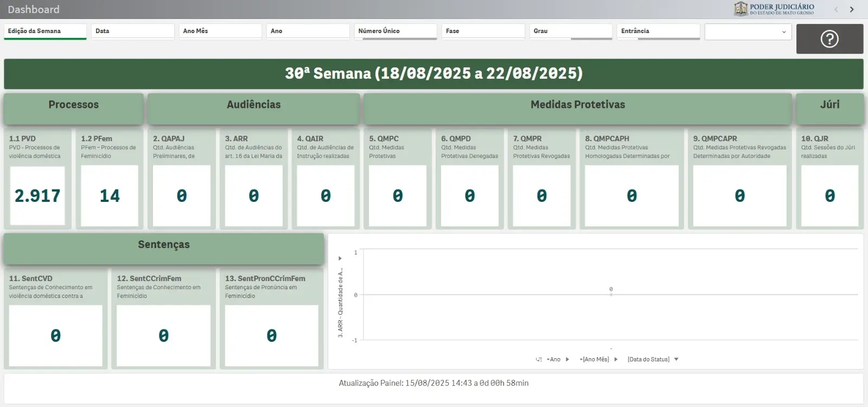This screenshot has width=868, height=407.
Task: Click the 1.1 PVD value 2.917
Action: [37, 196]
